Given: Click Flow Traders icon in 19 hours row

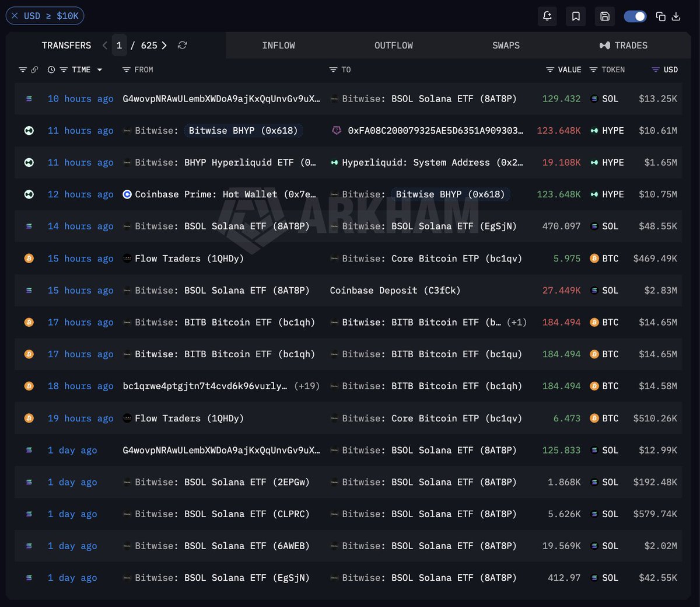Looking at the screenshot, I should point(127,418).
